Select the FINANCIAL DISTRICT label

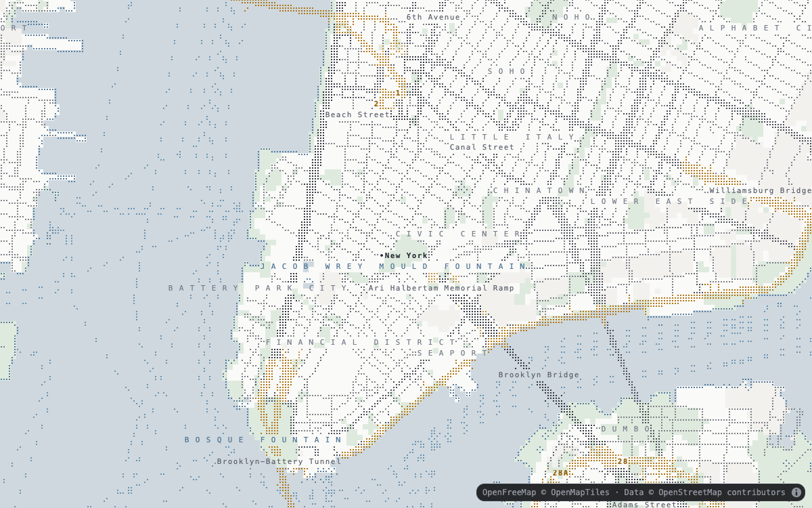(361, 342)
